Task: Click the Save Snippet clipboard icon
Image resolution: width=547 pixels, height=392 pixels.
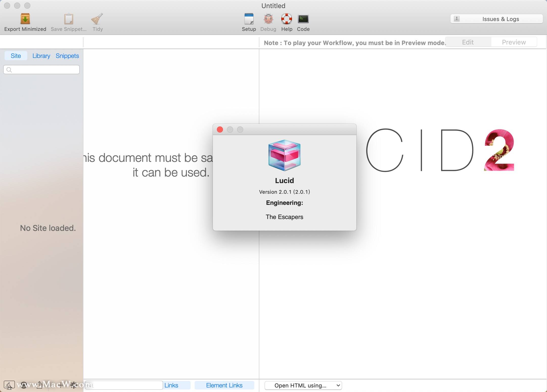Action: 69,19
